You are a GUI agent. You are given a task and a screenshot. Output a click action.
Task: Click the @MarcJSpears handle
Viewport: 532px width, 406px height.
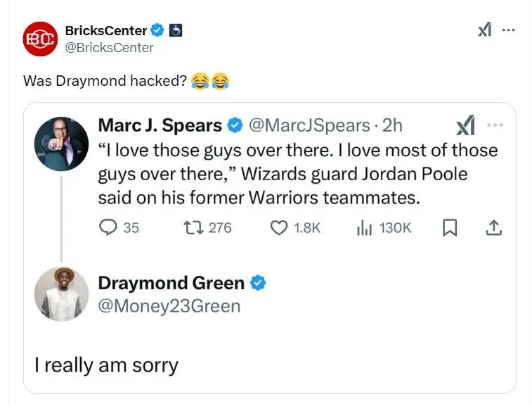[x=309, y=125]
